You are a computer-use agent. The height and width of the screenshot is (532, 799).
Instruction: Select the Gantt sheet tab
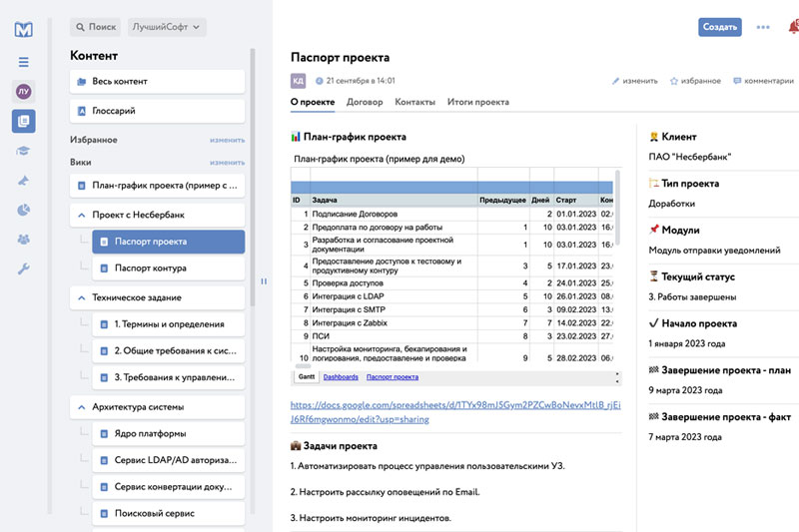pyautogui.click(x=307, y=376)
